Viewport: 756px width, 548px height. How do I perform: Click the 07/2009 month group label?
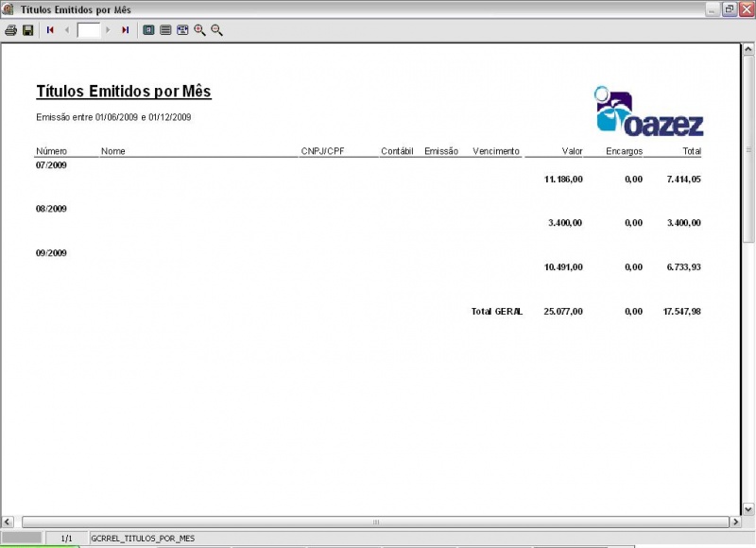[x=51, y=165]
